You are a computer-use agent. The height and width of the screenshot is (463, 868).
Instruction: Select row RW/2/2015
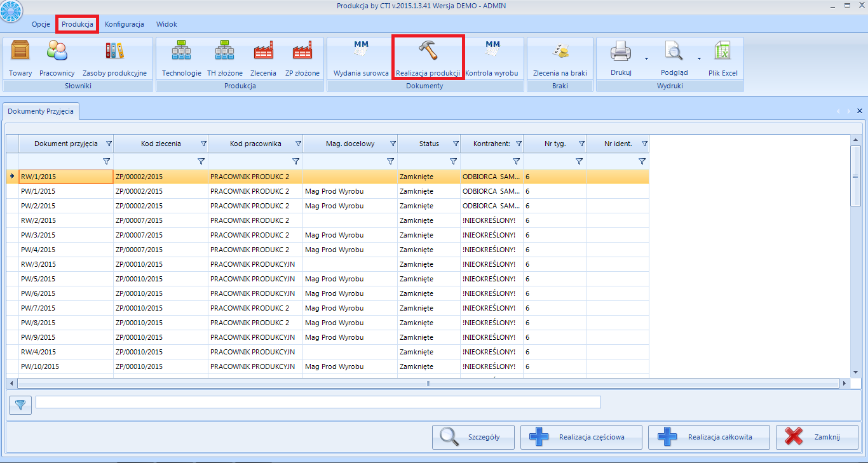tap(328, 220)
